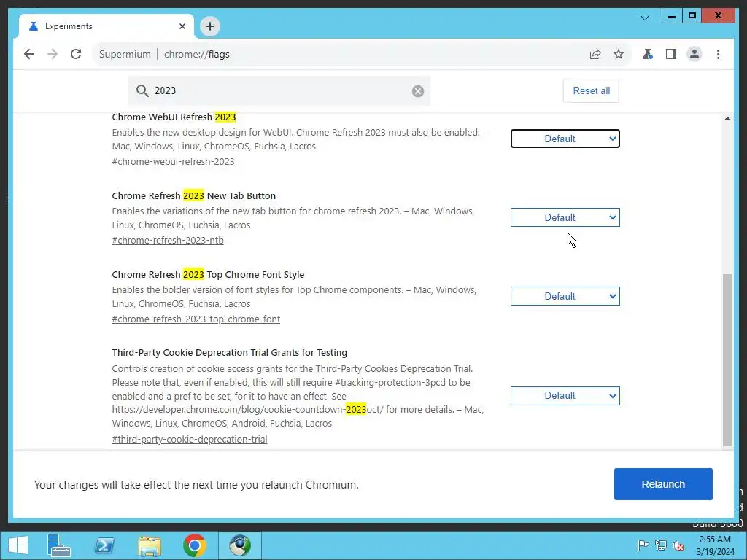Click the scrollbar up arrow

coord(727,118)
